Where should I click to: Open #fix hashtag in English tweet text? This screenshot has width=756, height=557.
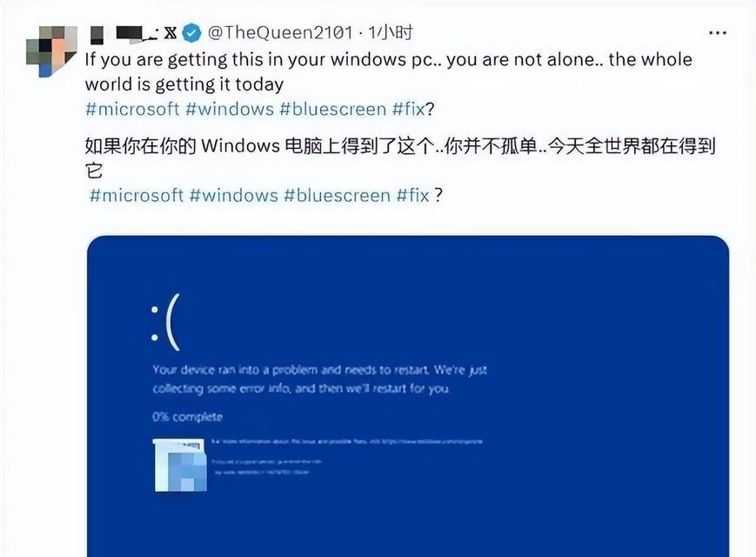pyautogui.click(x=409, y=109)
